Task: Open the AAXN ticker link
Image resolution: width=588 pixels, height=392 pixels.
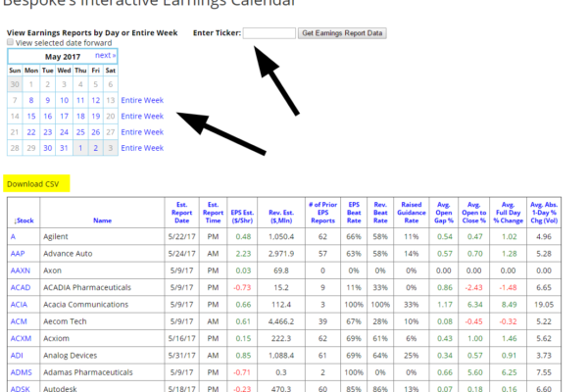Action: [21, 270]
